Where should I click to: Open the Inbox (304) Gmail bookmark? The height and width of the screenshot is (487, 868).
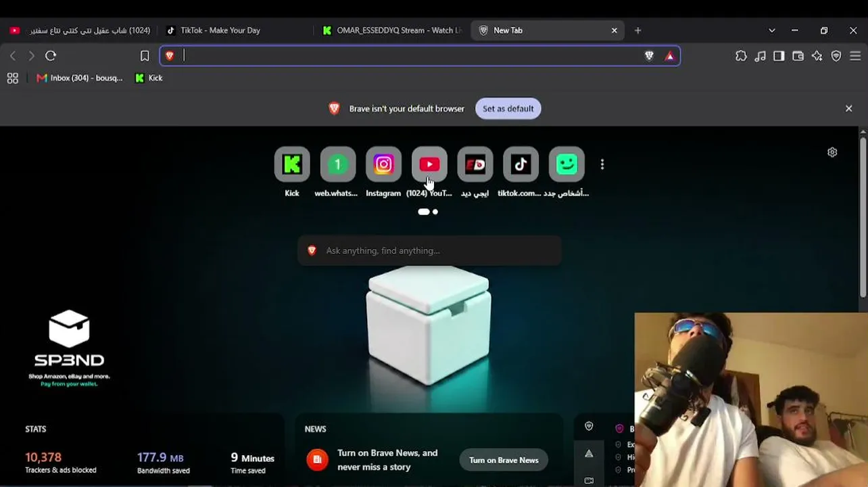(80, 78)
